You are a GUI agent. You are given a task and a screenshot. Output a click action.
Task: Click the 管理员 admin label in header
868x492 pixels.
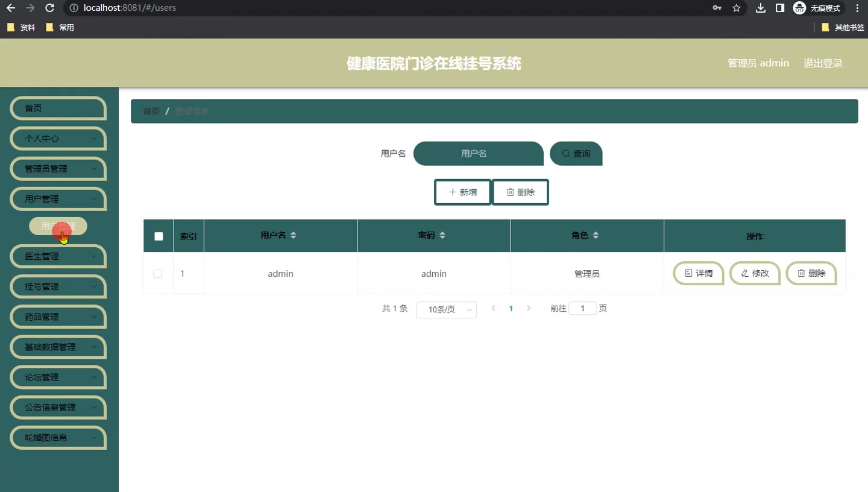(758, 63)
